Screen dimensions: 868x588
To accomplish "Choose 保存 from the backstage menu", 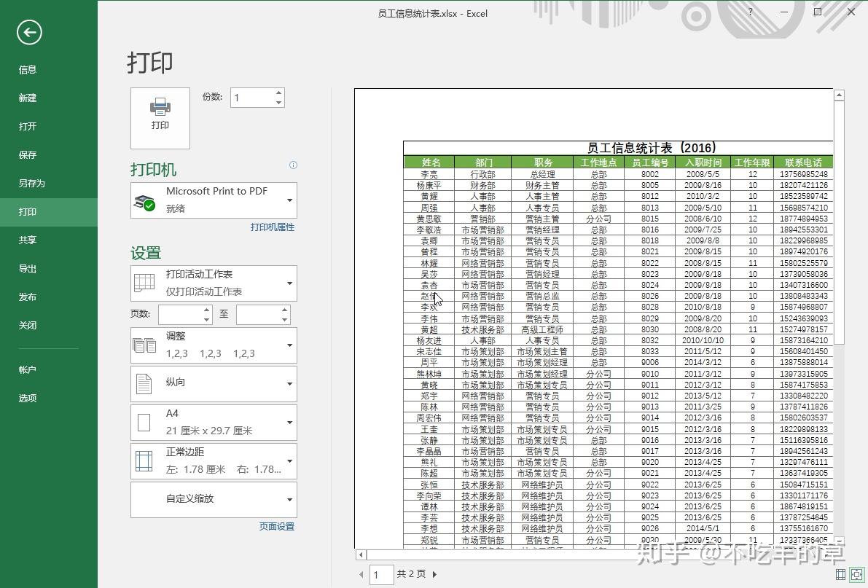I will pos(49,155).
